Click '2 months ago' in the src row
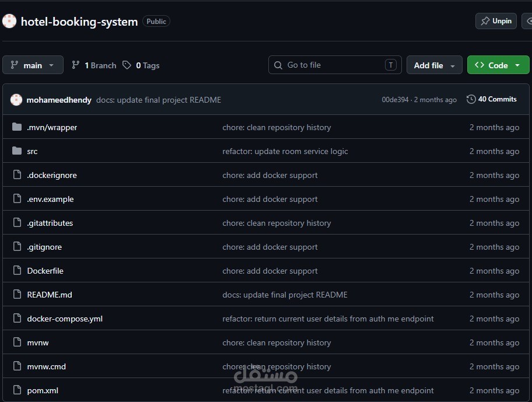 point(494,151)
